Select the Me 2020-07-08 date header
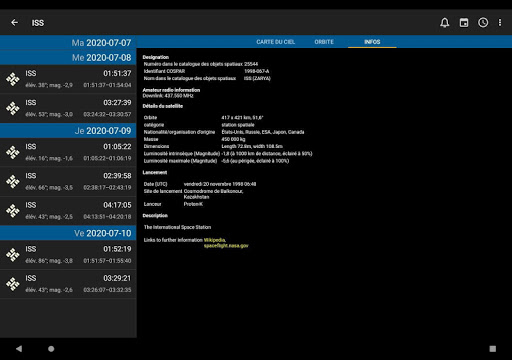The image size is (512, 360). click(x=68, y=57)
